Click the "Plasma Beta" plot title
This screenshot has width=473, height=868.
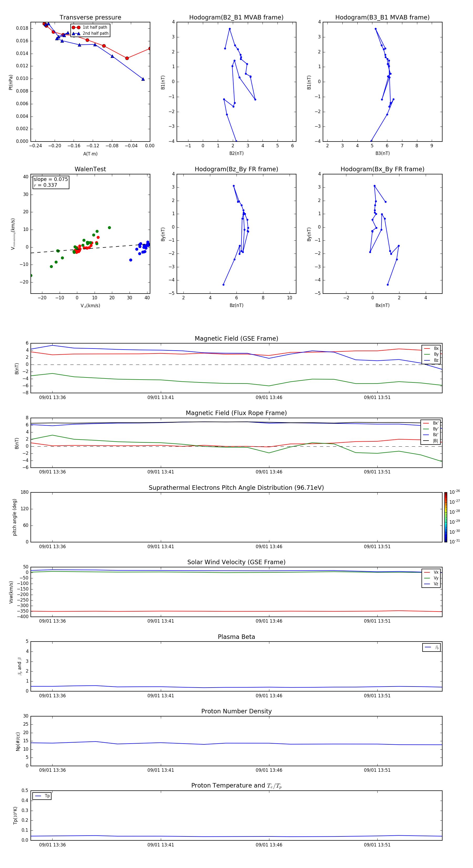pos(236,637)
